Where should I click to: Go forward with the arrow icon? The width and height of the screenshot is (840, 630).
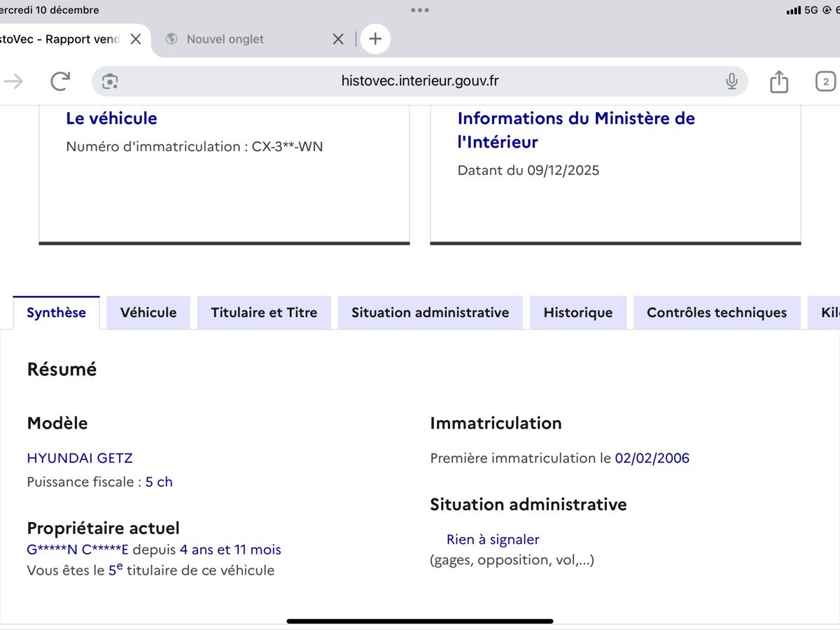point(13,81)
